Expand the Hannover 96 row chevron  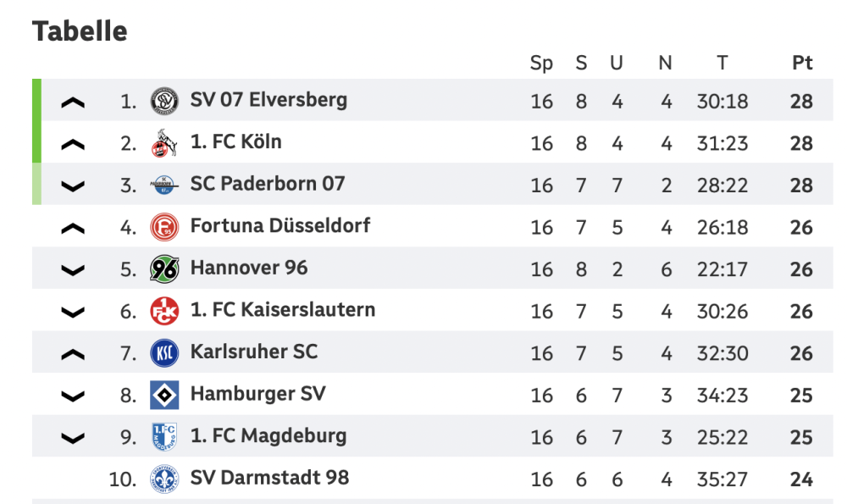point(74,270)
